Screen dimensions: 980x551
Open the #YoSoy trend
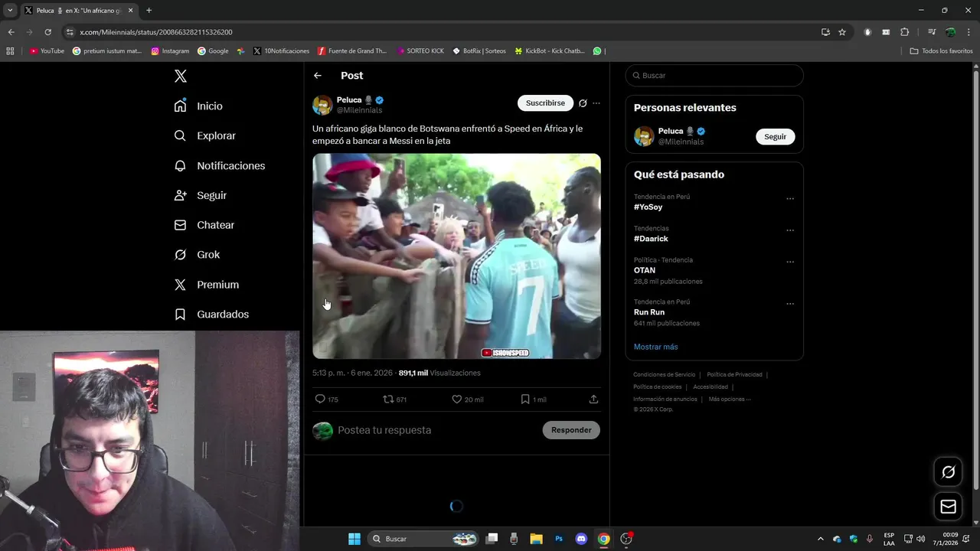click(648, 207)
